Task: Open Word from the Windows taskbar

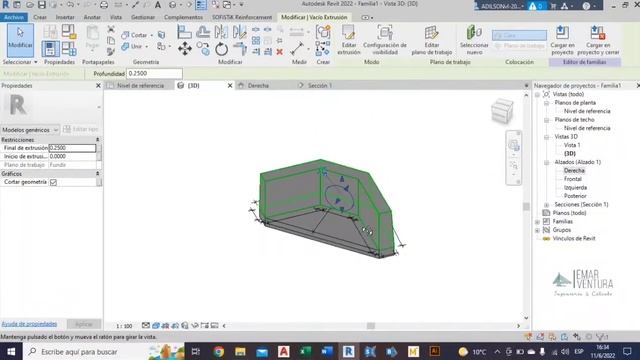Action: (x=327, y=351)
